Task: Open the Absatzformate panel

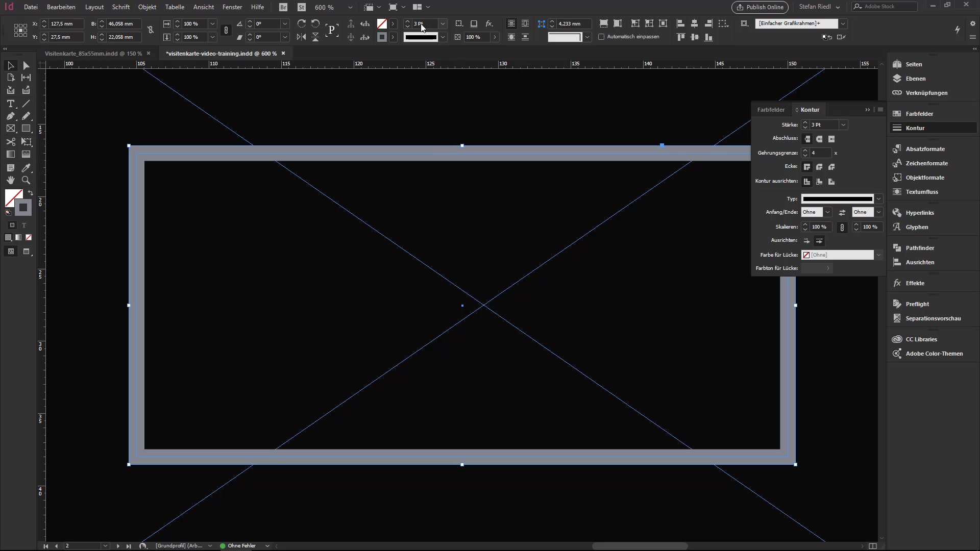Action: coord(925,149)
